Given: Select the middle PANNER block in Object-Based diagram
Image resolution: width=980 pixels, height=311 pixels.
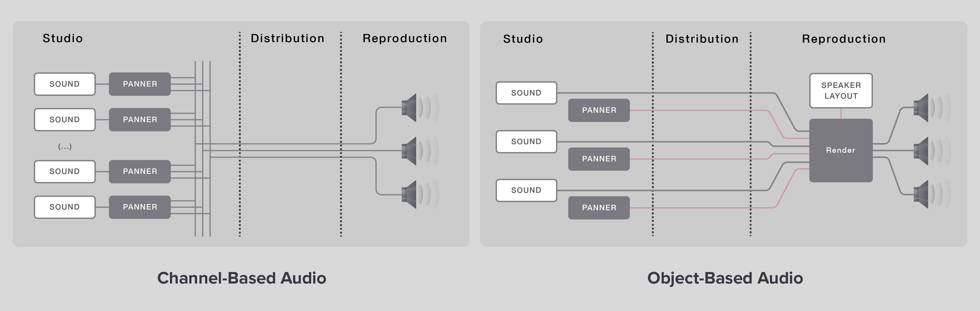Looking at the screenshot, I should (x=599, y=159).
